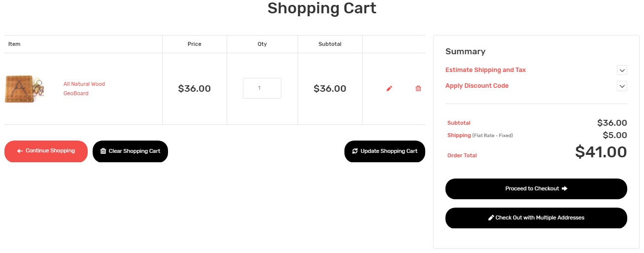Click pencil icon on Multiple Addresses checkout button
The width and height of the screenshot is (644, 253).
(491, 217)
